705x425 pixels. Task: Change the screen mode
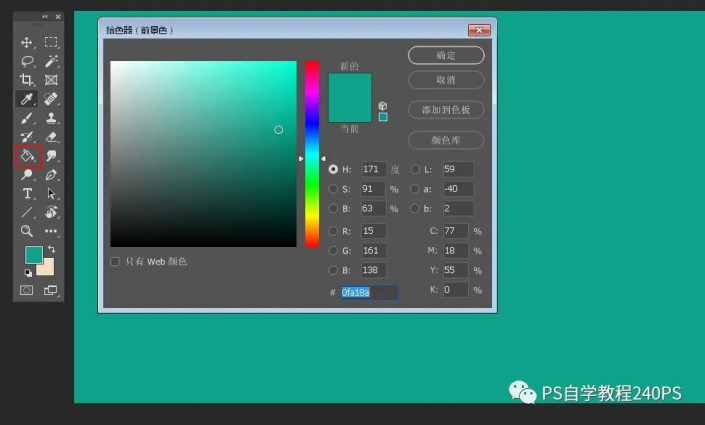(50, 290)
